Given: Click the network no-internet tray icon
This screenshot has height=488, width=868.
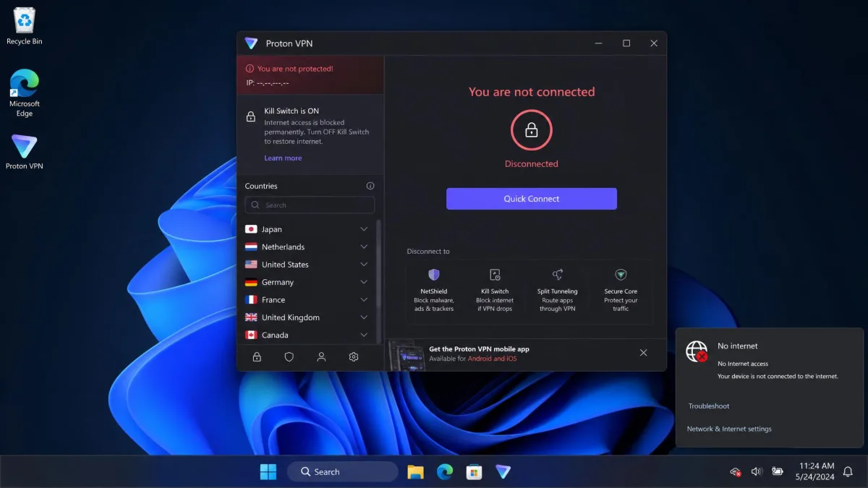Looking at the screenshot, I should click(736, 471).
